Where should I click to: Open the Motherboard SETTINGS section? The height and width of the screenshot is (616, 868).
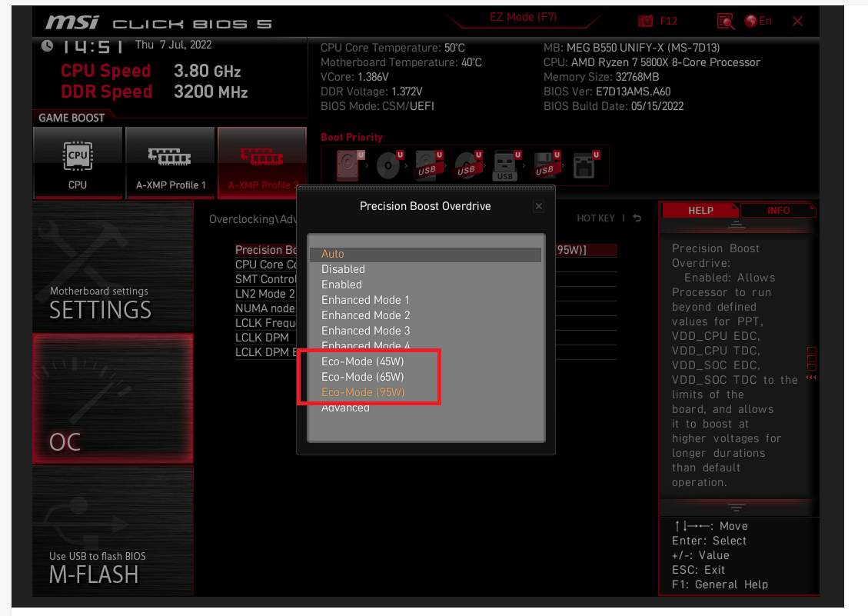113,266
